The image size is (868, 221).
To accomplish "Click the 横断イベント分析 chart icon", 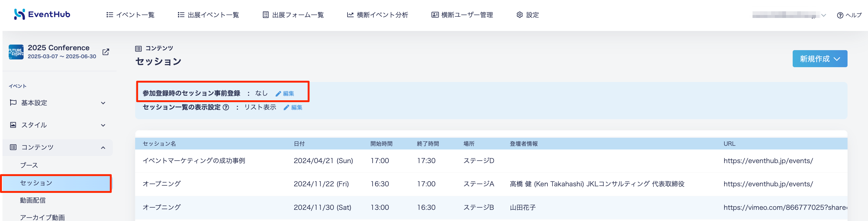I will (350, 15).
